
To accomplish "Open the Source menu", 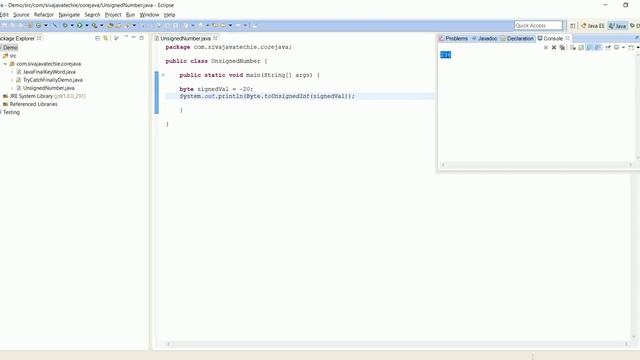I will (21, 15).
